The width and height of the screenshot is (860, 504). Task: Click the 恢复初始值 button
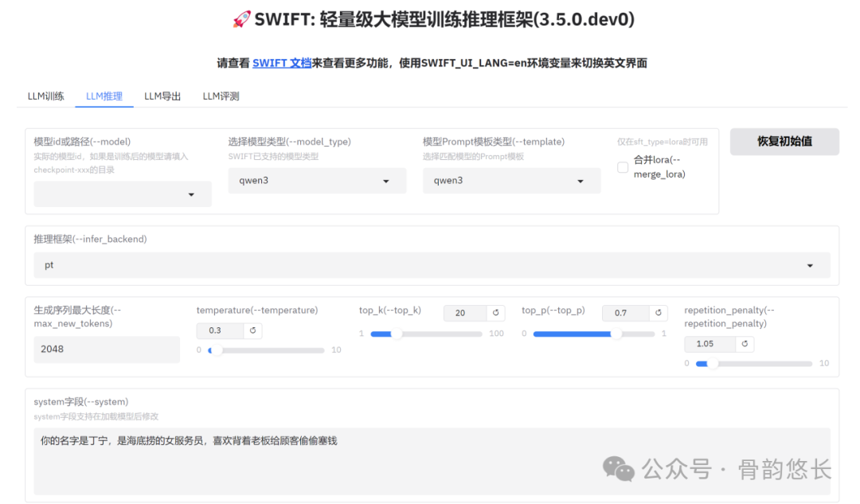784,142
